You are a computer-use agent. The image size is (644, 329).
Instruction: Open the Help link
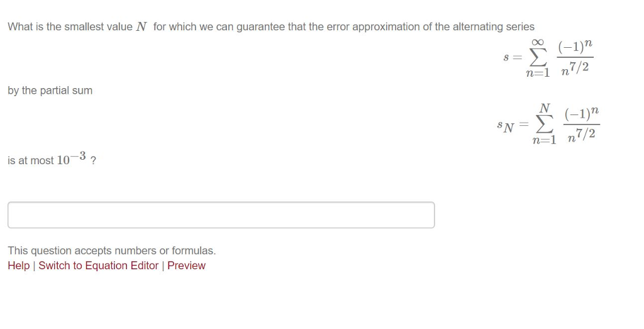coord(18,265)
